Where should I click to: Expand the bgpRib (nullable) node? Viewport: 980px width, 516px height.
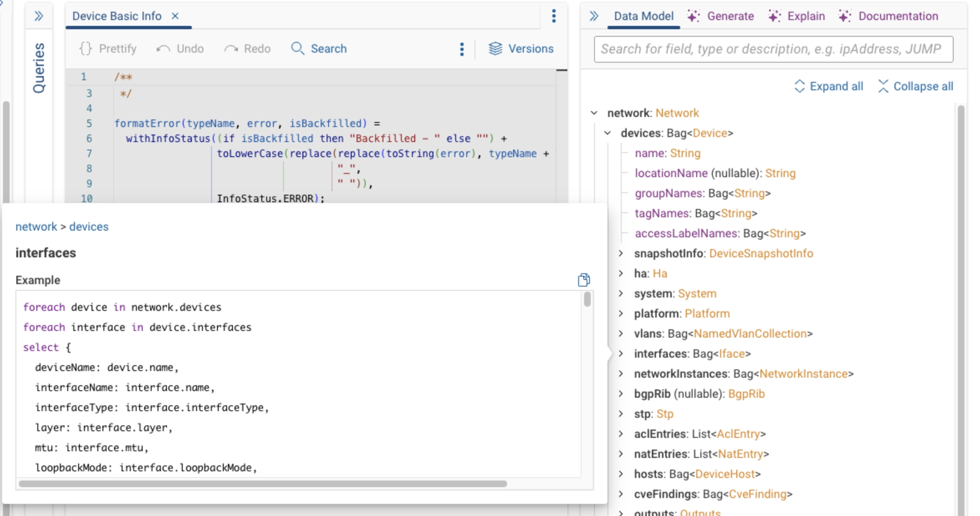coord(621,394)
